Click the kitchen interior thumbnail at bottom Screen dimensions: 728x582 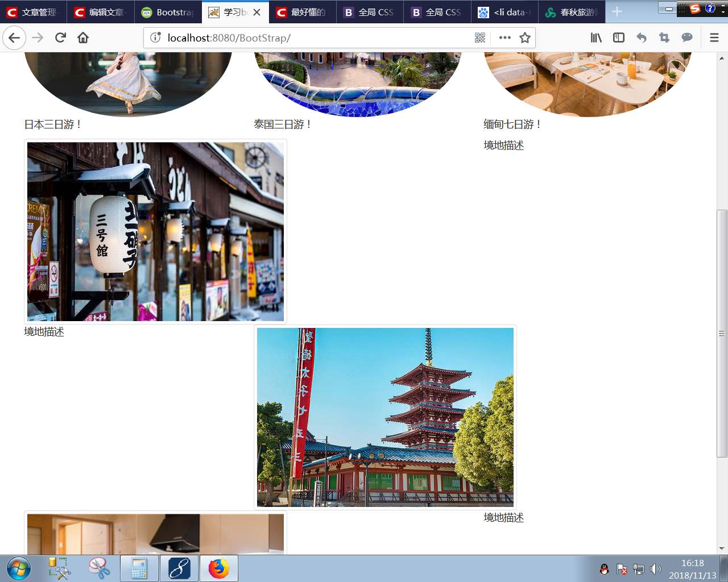click(155, 533)
